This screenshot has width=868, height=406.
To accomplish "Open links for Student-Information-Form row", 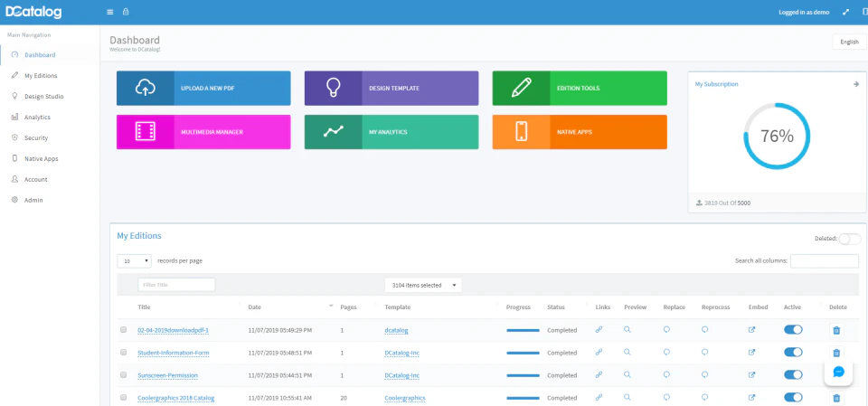I will (599, 353).
